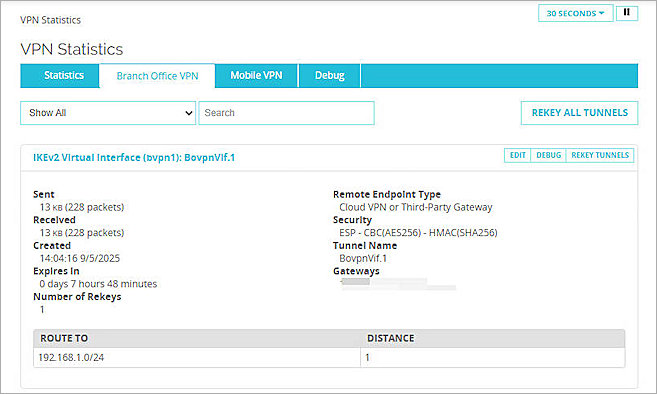Click the REKEY ALL TUNNELS button

(579, 113)
